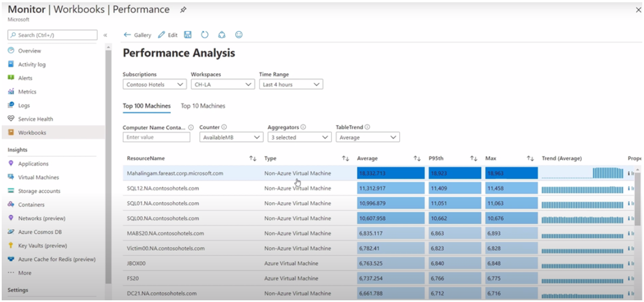Switch to Top 10 Machines tab
Image resolution: width=644 pixels, height=302 pixels.
coord(203,106)
